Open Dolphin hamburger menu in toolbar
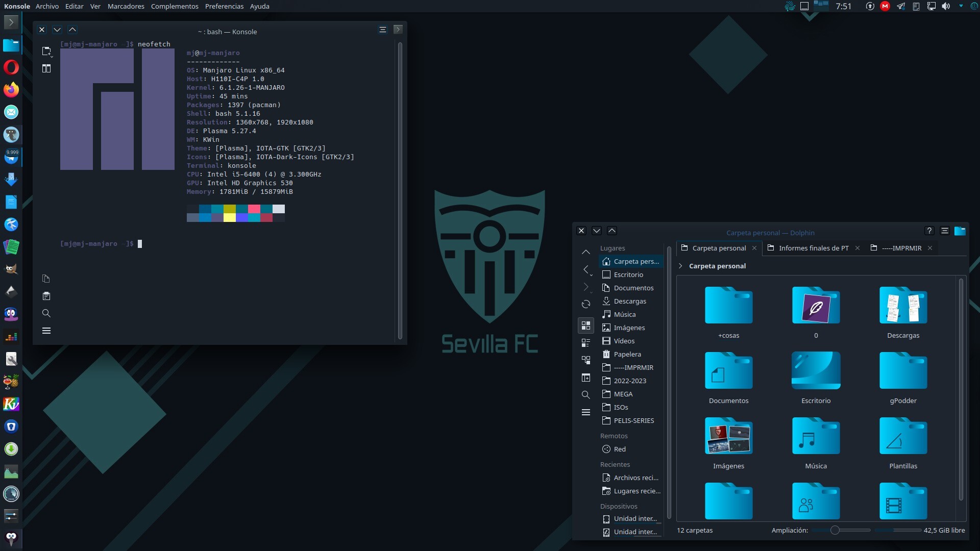Screen dimensions: 980x551 [x=586, y=412]
